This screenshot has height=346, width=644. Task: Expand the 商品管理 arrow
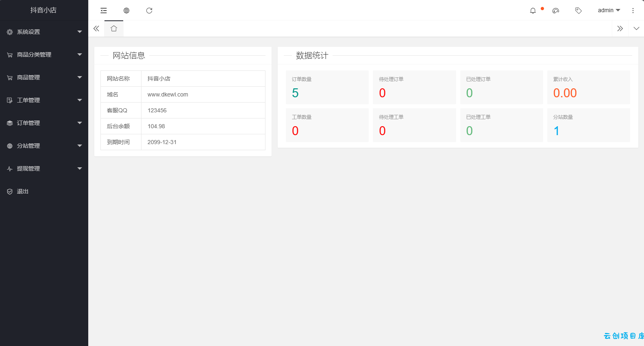click(x=80, y=77)
